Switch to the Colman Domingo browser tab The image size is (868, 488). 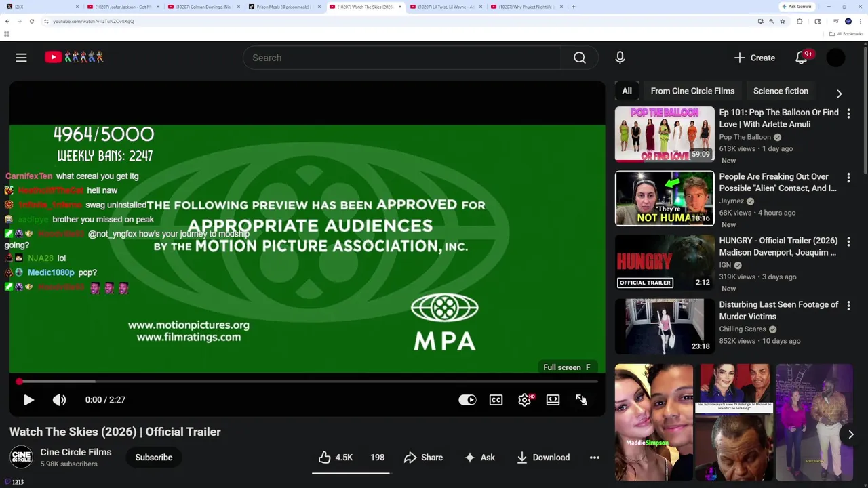(203, 7)
